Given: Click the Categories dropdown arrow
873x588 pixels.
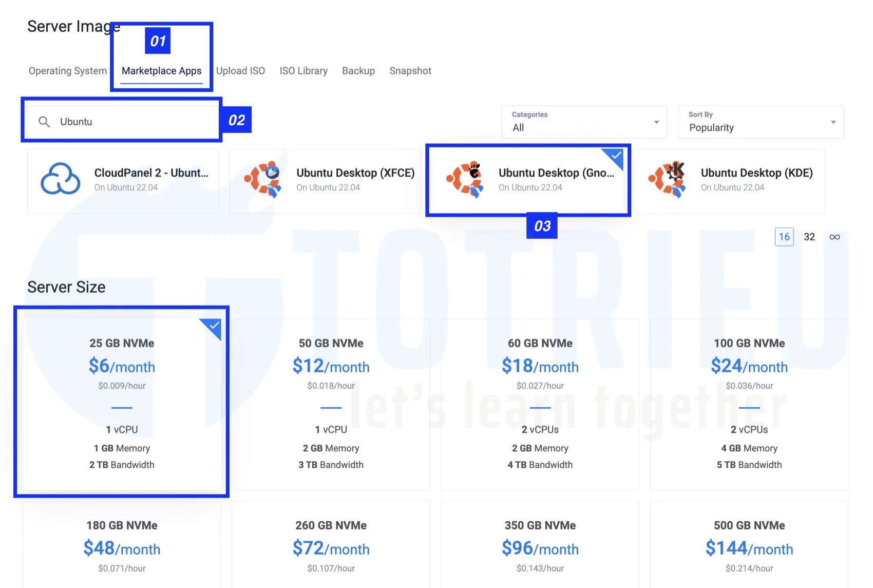Looking at the screenshot, I should point(656,122).
